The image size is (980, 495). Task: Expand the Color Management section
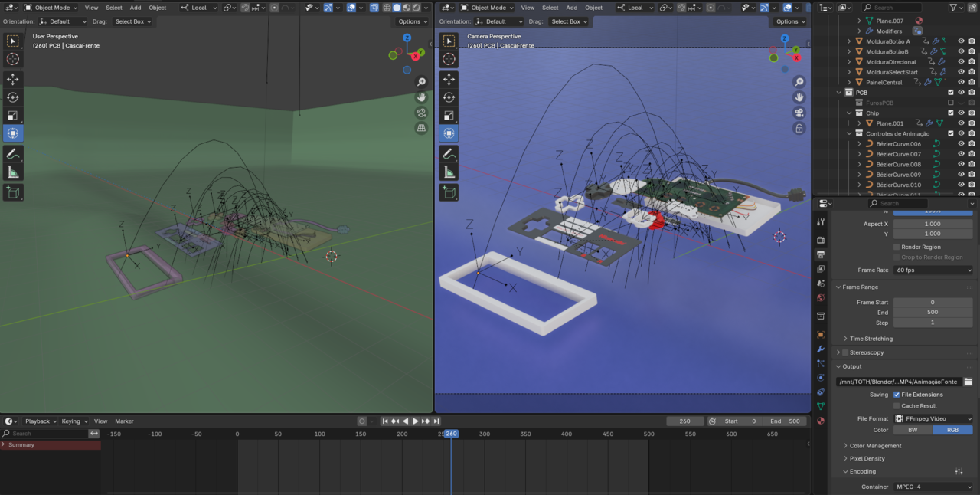click(875, 446)
